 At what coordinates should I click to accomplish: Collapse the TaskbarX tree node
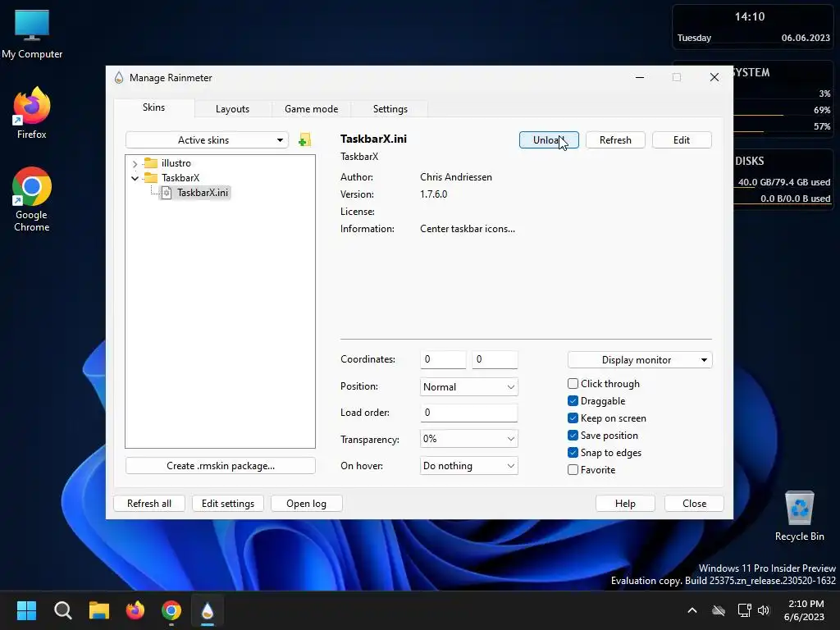click(x=135, y=178)
